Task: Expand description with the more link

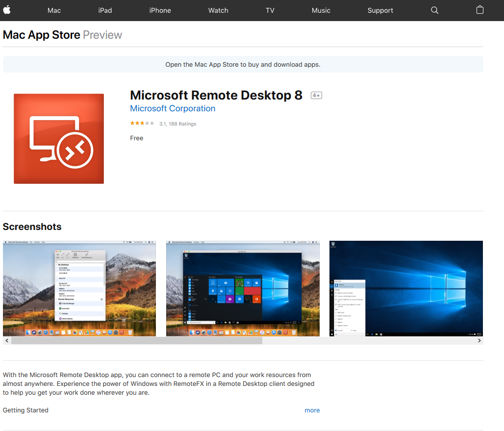Action: pyautogui.click(x=312, y=410)
